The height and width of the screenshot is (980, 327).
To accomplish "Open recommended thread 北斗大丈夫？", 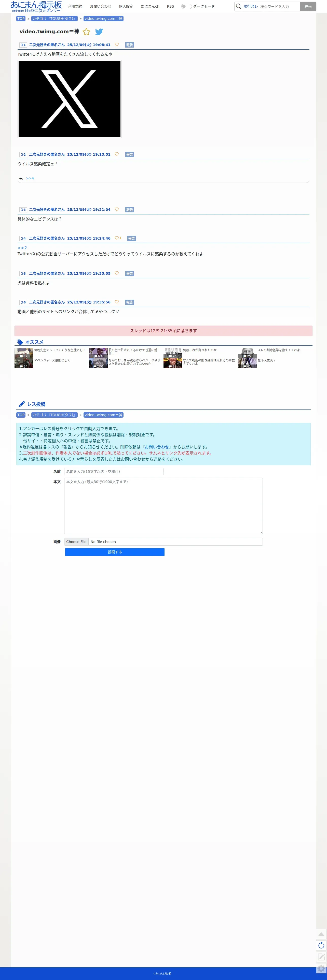I will pyautogui.click(x=266, y=360).
